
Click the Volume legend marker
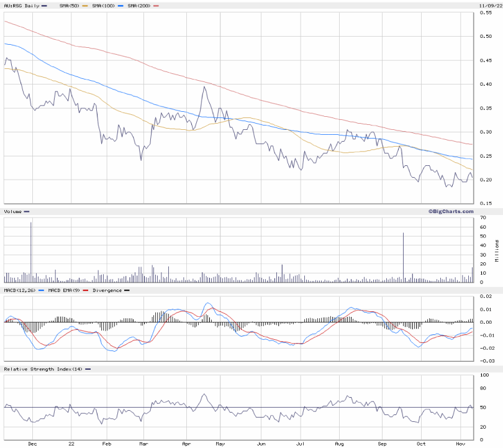tap(26, 211)
